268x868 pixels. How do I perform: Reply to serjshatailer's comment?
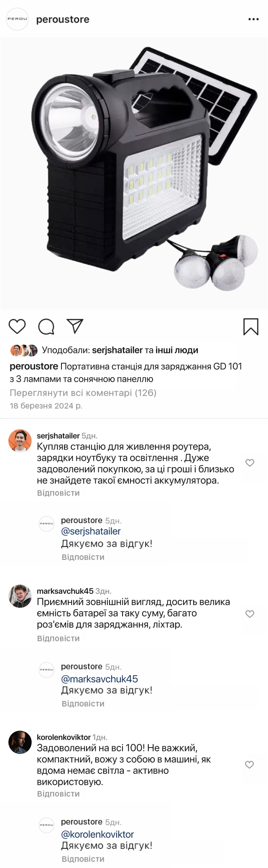tap(58, 493)
